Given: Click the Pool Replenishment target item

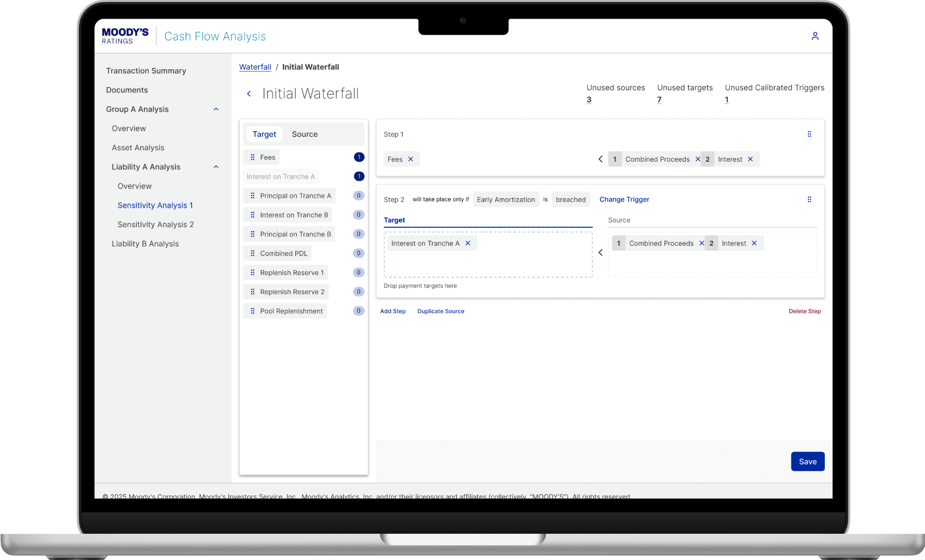Looking at the screenshot, I should 285,311.
